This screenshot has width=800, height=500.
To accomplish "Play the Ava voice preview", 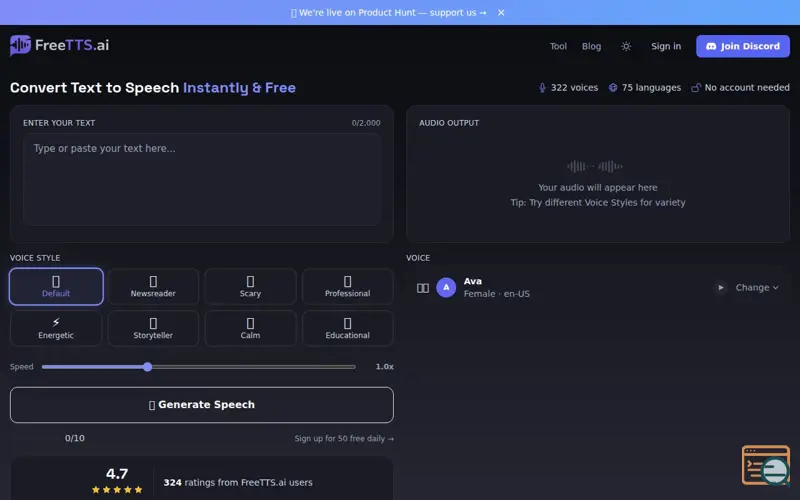I will click(720, 288).
